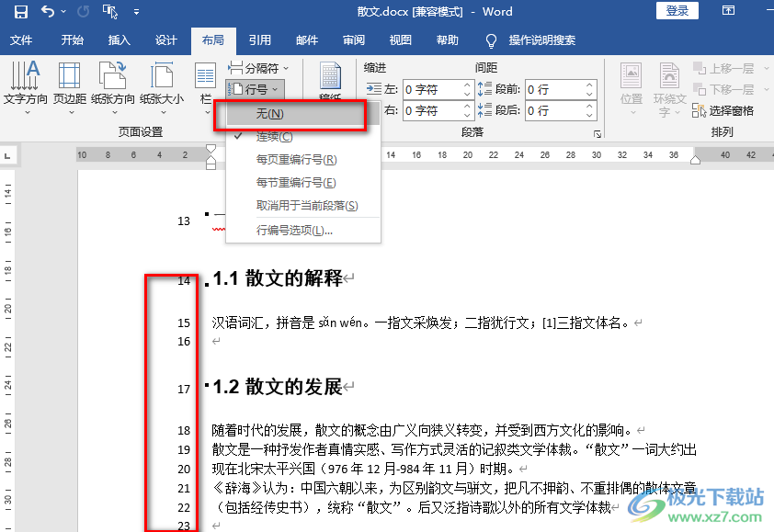Decrease left indent with down stepper
Screen dimensions: 774x532
(467, 94)
